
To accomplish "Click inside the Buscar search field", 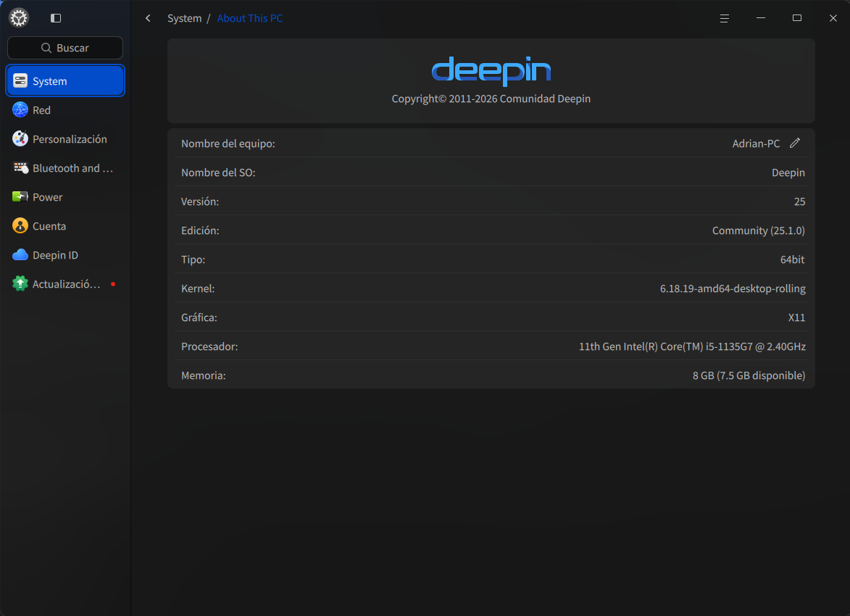I will click(64, 47).
